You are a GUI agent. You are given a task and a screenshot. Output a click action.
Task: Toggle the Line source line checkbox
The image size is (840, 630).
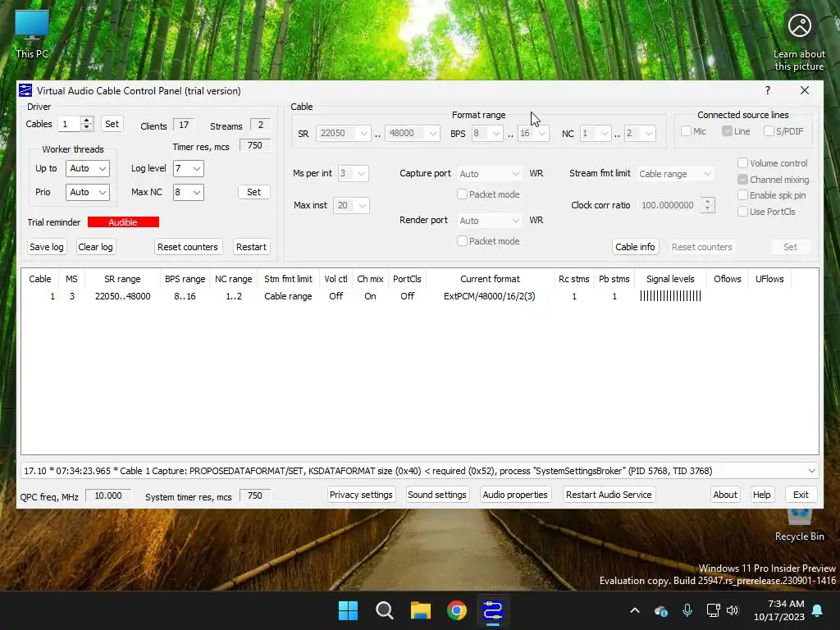tap(727, 131)
